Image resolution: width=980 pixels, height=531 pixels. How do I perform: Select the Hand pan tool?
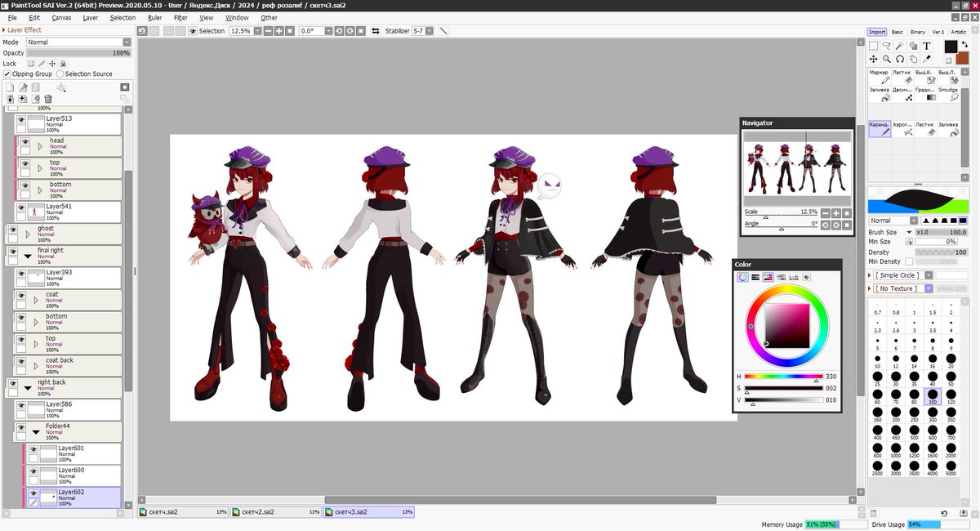[x=913, y=59]
